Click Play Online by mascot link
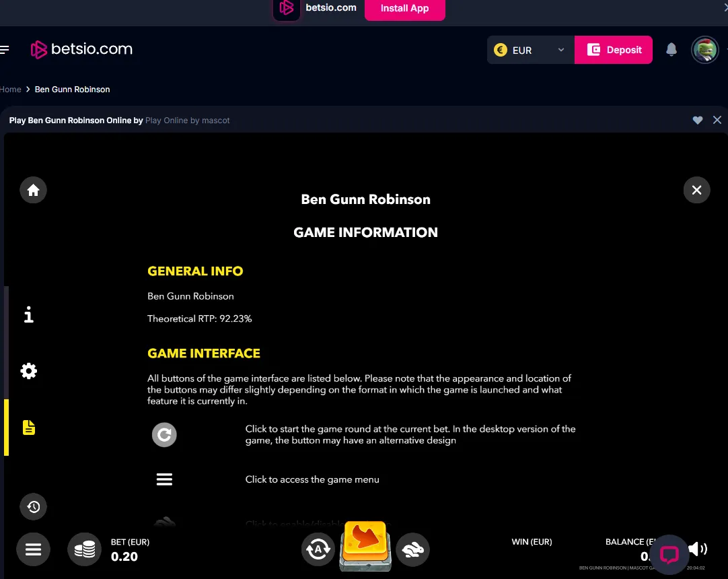 coord(188,121)
